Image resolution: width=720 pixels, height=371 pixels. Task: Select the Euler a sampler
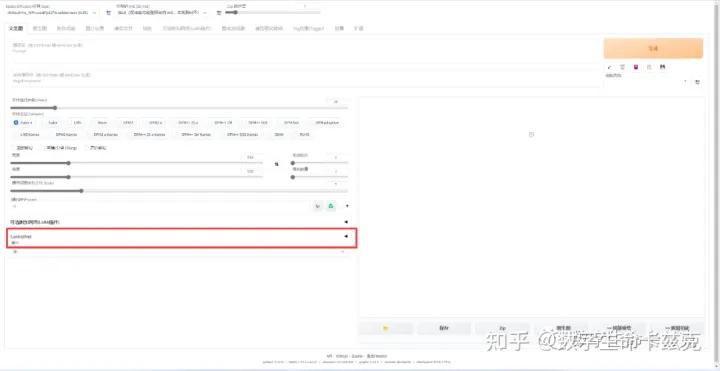click(x=23, y=123)
